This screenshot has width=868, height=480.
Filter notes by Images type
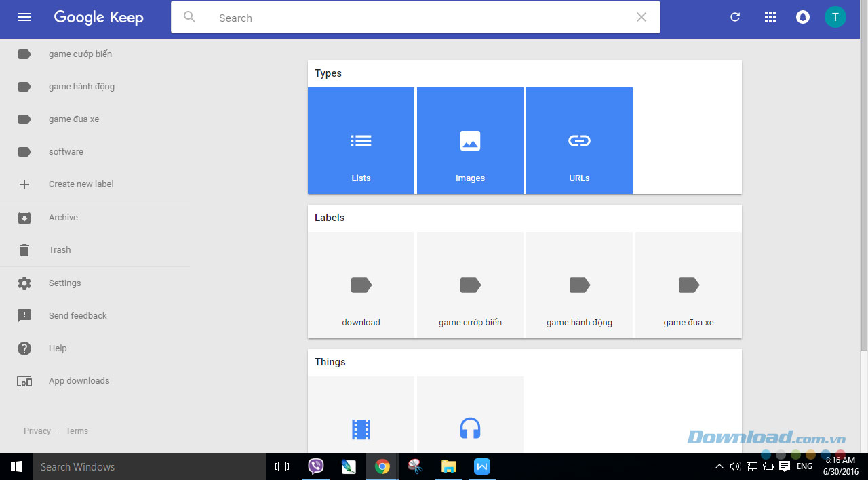[470, 141]
